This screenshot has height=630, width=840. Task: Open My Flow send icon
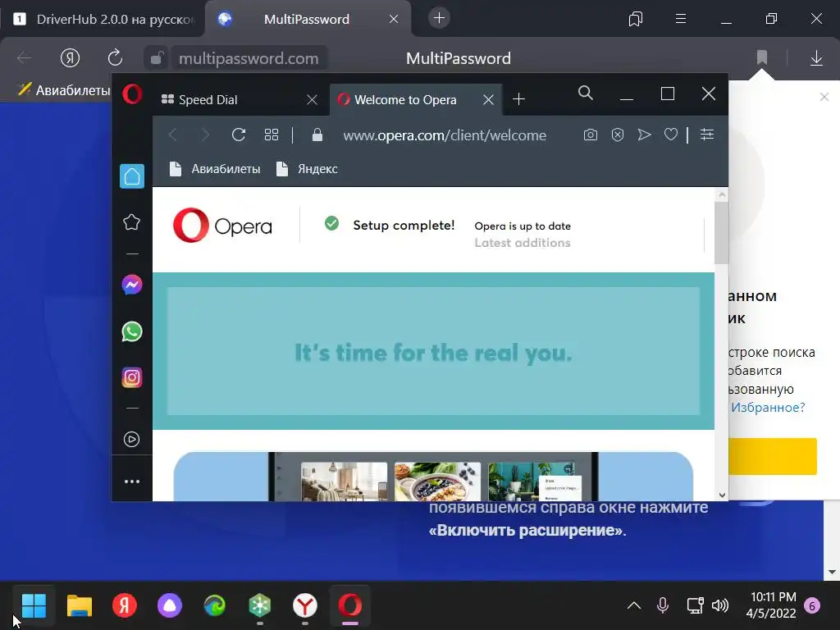[645, 135]
